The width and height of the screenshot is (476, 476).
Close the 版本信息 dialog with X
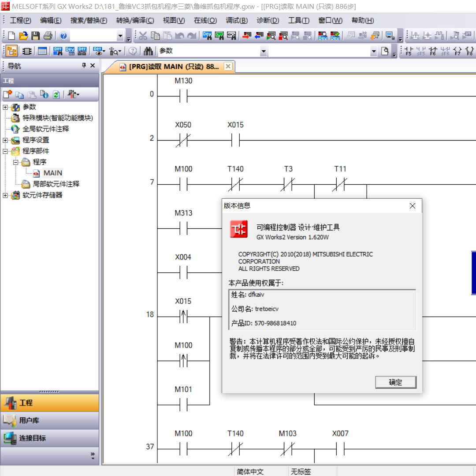[x=412, y=206]
